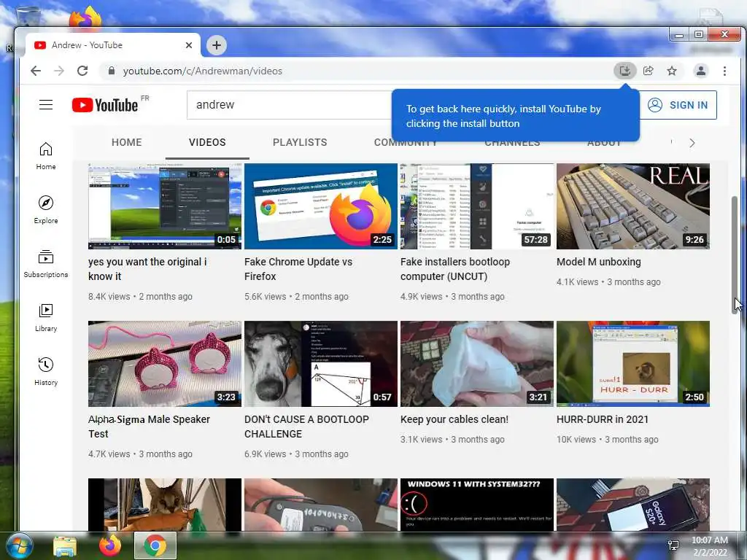Screen dimensions: 747x560
Task: Open Firefox from the taskbar
Action: [x=110, y=545]
